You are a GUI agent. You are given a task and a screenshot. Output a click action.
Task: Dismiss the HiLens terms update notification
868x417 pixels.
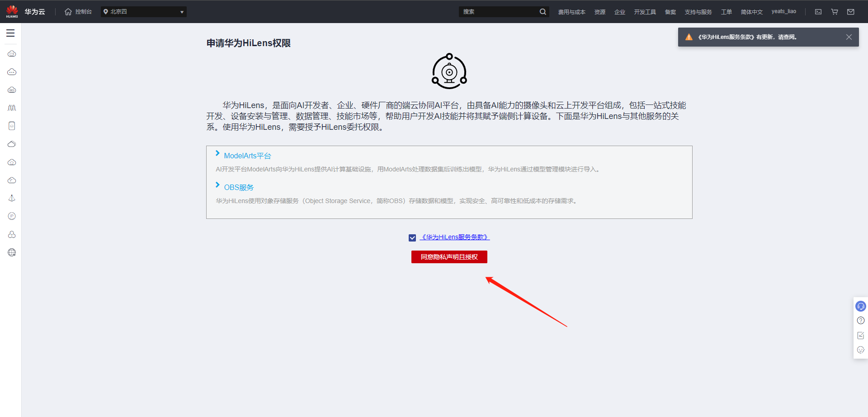(x=849, y=37)
